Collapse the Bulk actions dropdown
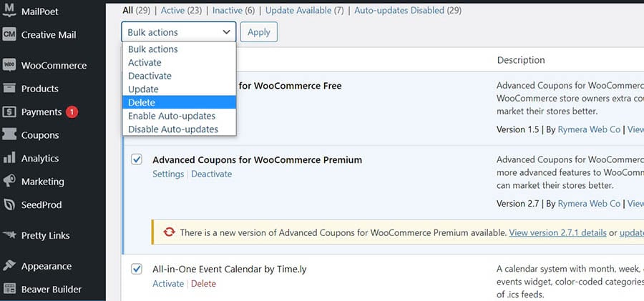The image size is (644, 301). (x=178, y=32)
